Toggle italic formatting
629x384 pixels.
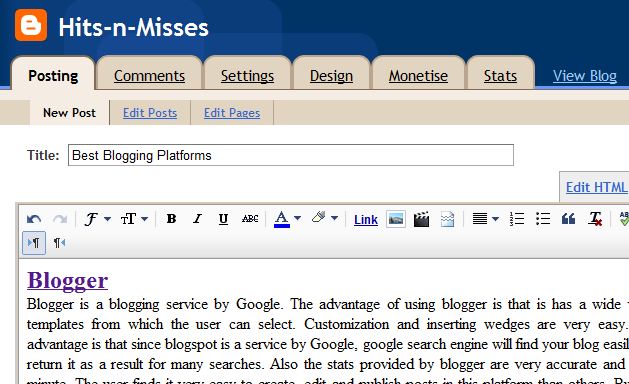[x=197, y=219]
